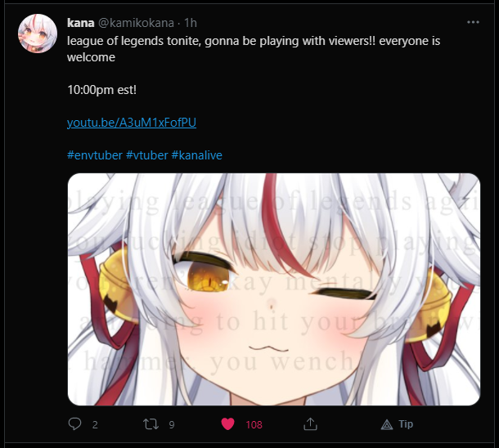Click the triangular Tip icon
The width and height of the screenshot is (499, 448).
(387, 424)
